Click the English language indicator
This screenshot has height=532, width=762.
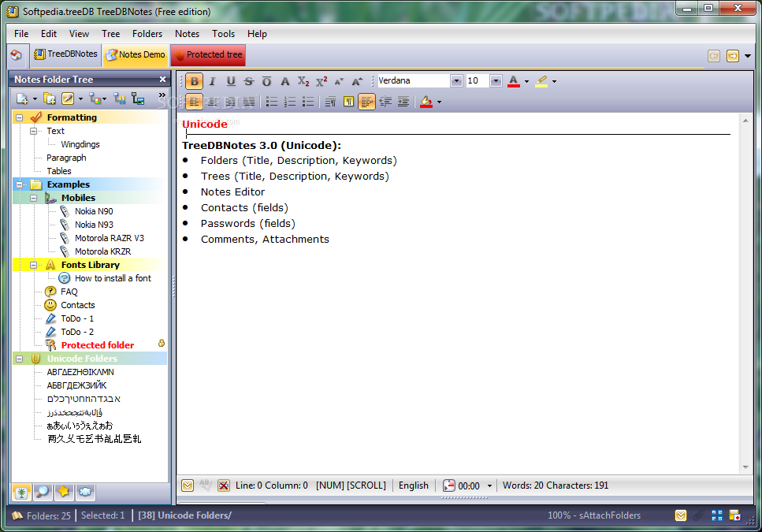pos(414,485)
